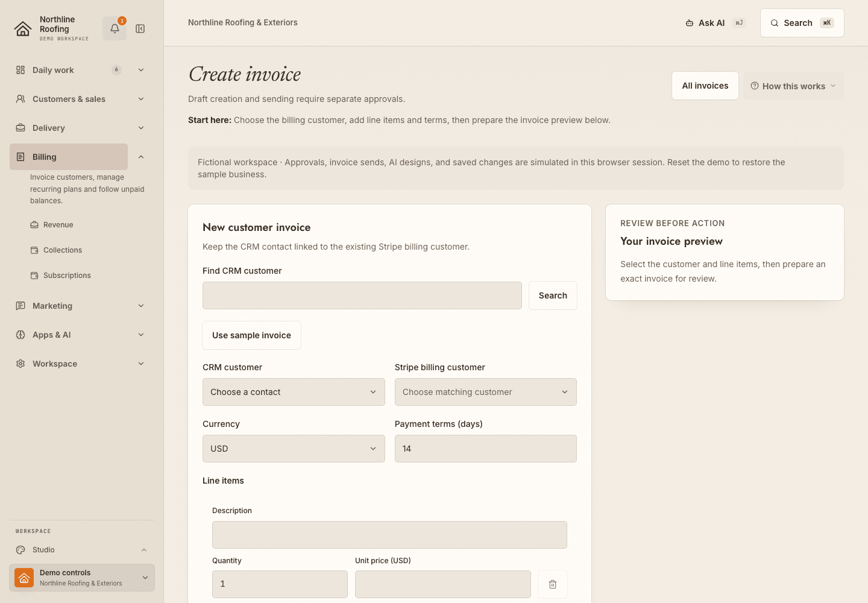This screenshot has height=603, width=868.
Task: Collapse the sidebar panel icon
Action: pos(140,28)
